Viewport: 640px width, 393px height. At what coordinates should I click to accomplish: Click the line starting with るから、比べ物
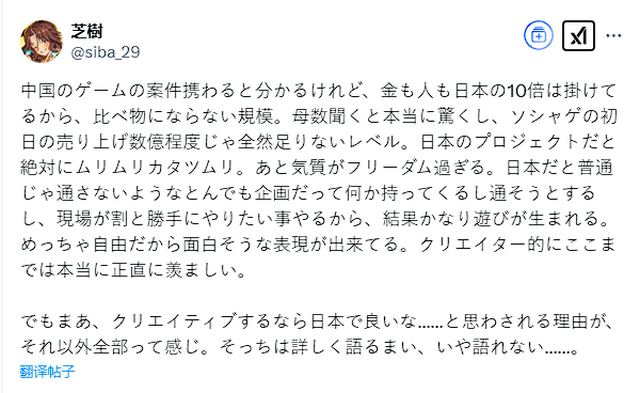[319, 116]
